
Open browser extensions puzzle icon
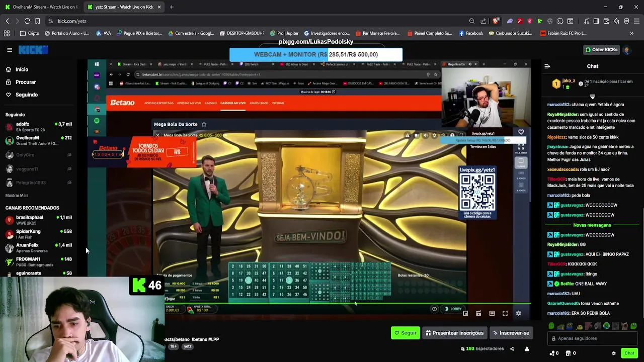click(x=560, y=21)
